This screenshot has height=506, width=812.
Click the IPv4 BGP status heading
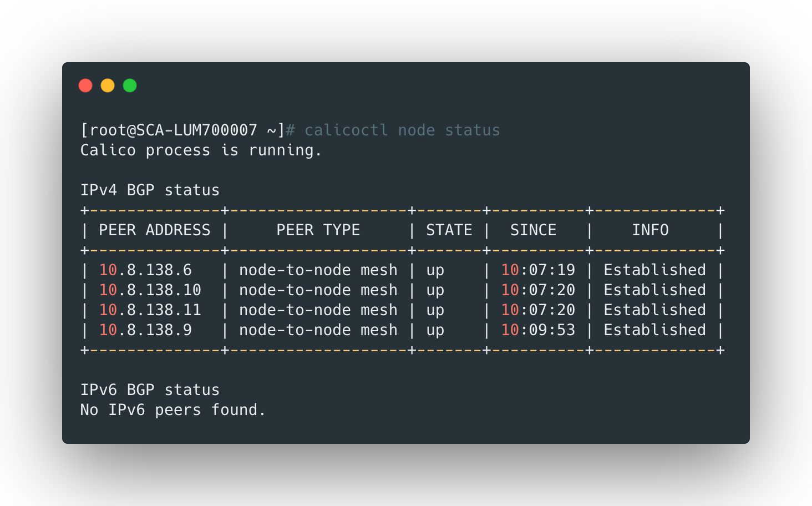(x=150, y=190)
